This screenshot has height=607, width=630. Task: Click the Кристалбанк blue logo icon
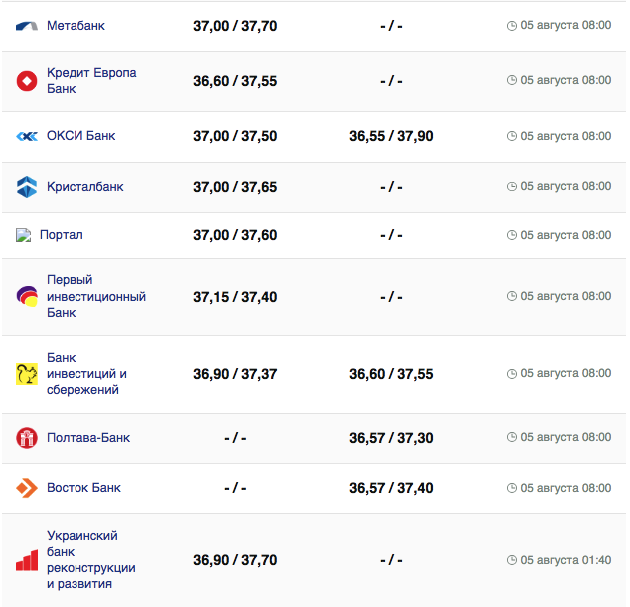(x=27, y=186)
